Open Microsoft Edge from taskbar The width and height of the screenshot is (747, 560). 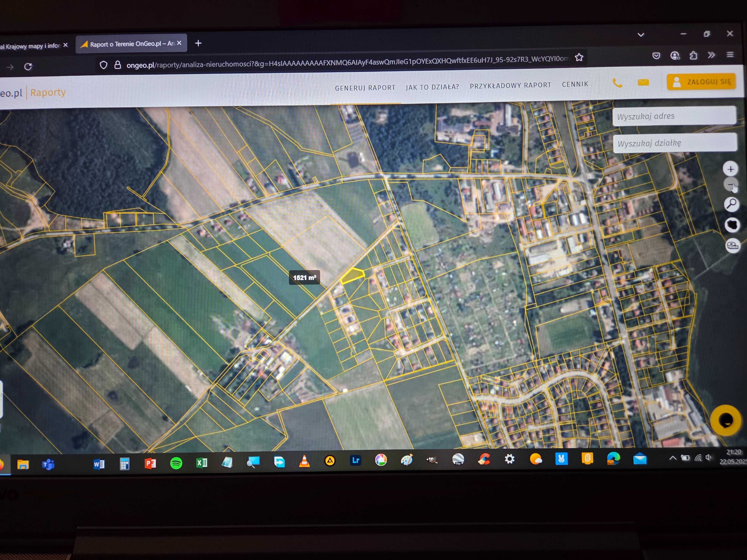pyautogui.click(x=613, y=458)
